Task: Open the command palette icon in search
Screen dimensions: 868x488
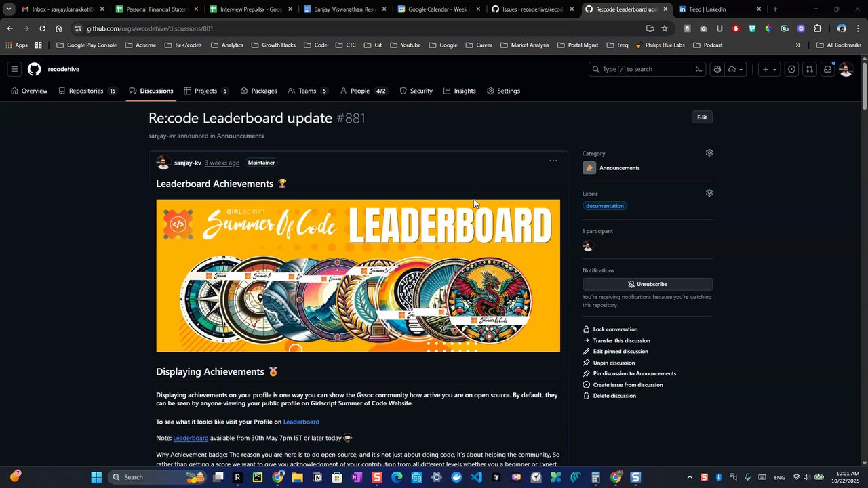Action: coord(698,69)
